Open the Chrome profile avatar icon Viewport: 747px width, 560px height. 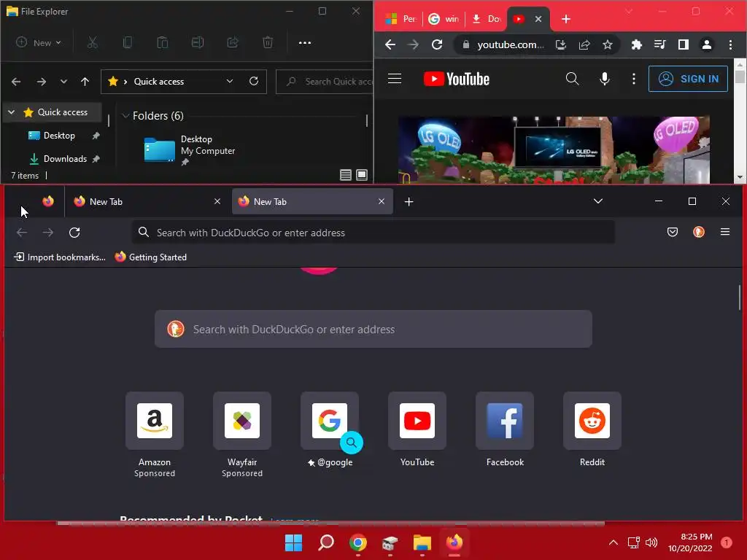tap(706, 44)
